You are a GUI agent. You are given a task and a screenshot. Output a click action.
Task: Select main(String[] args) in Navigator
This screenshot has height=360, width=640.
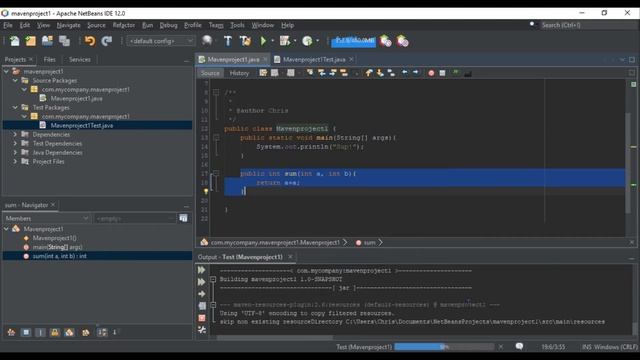[x=58, y=247]
